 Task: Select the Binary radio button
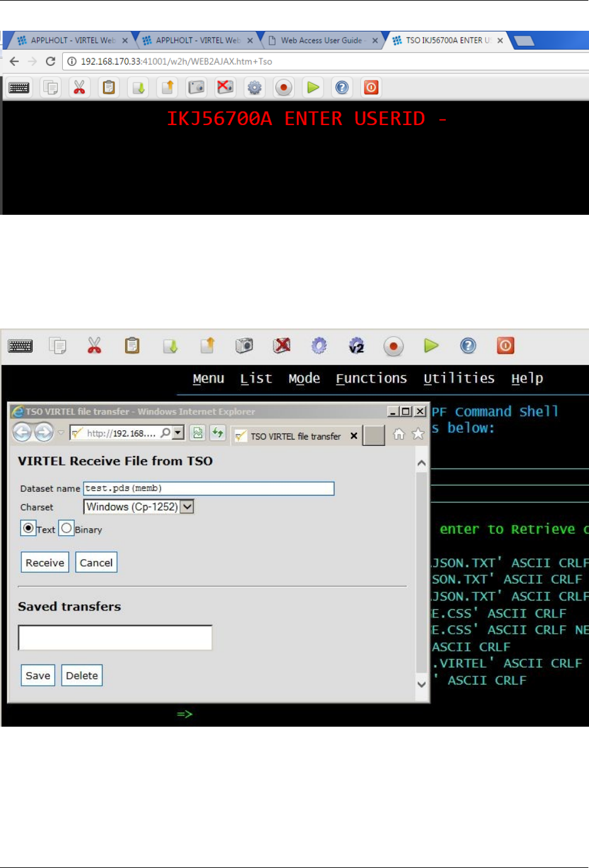tap(66, 528)
